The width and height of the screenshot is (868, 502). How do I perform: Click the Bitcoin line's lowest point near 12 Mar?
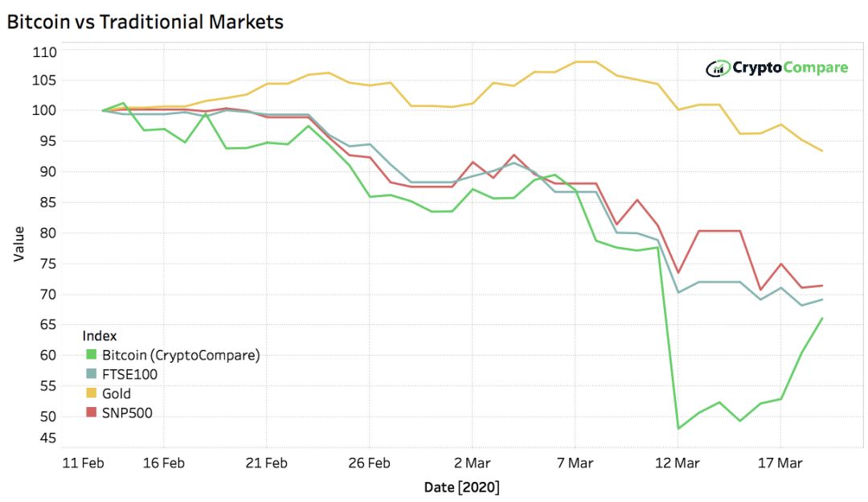tap(678, 428)
